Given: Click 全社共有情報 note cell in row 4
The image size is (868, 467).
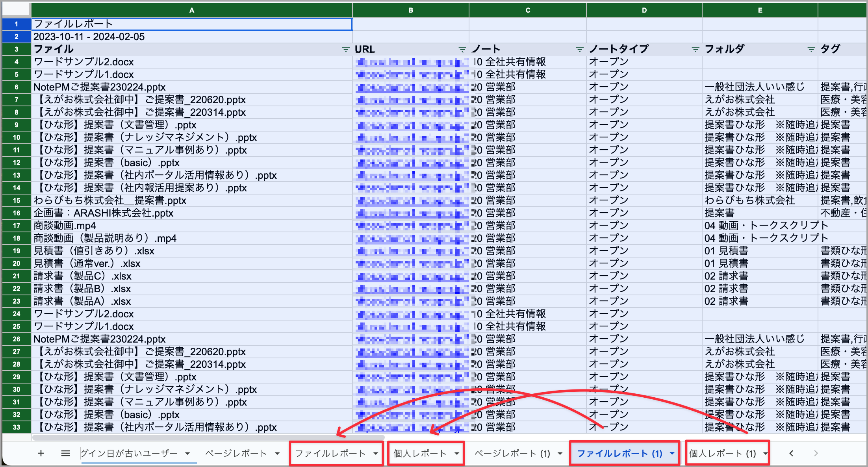Looking at the screenshot, I should click(528, 62).
